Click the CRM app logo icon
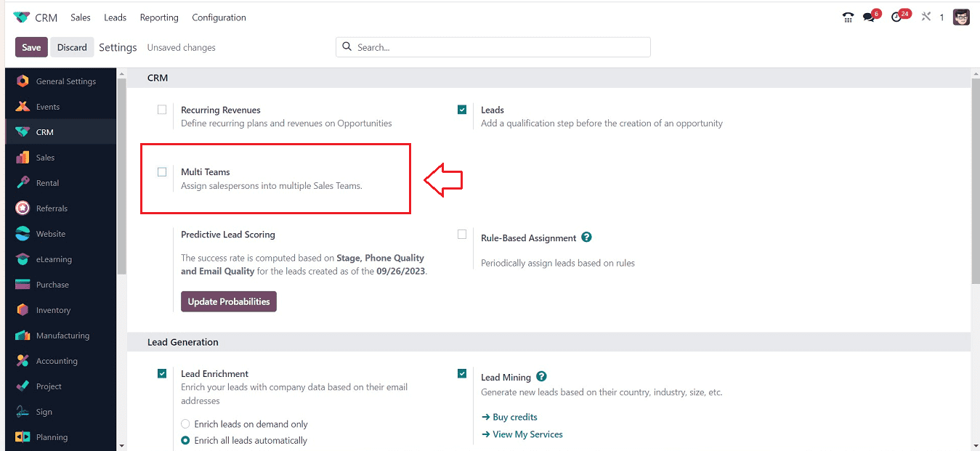 [22, 17]
